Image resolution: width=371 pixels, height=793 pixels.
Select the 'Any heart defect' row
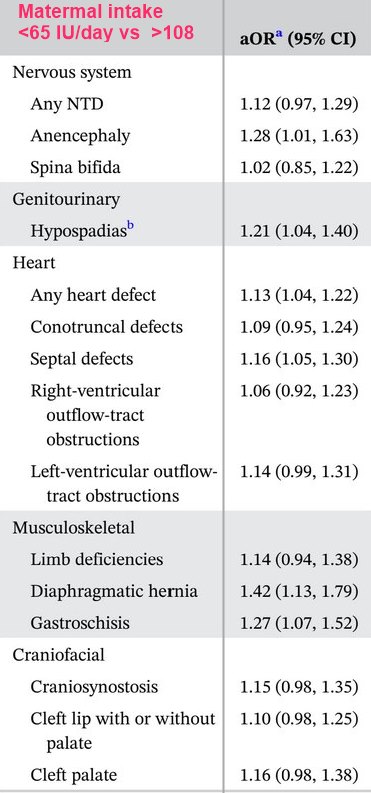click(186, 294)
